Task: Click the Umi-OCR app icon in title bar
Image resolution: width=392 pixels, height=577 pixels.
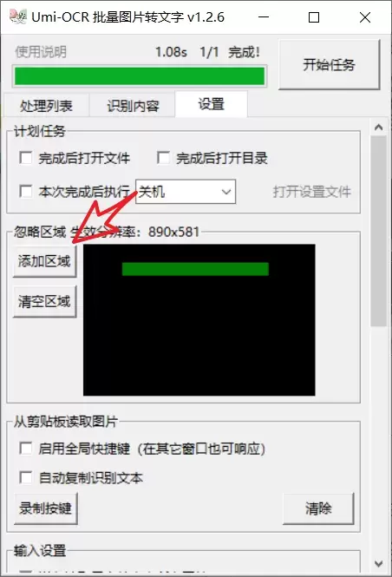Action: pos(17,17)
